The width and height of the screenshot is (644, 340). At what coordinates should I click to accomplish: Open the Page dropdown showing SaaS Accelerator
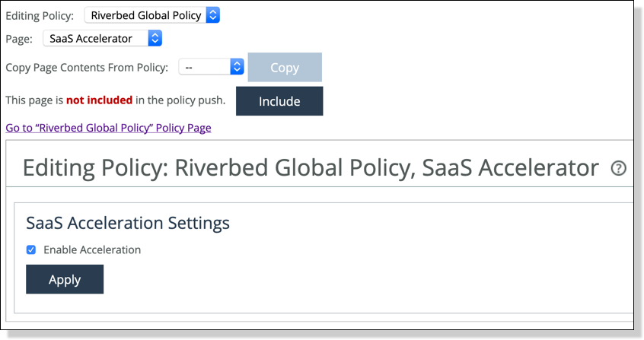click(x=102, y=39)
